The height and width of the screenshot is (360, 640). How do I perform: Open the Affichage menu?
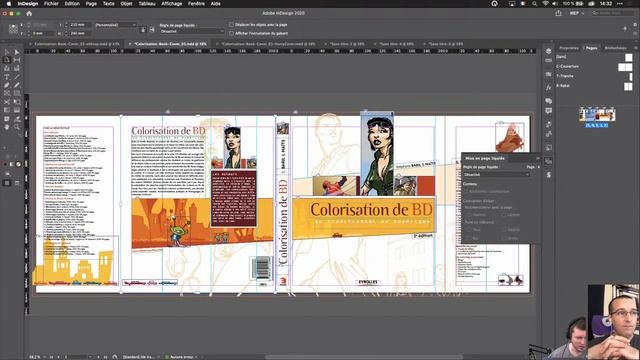(x=171, y=4)
